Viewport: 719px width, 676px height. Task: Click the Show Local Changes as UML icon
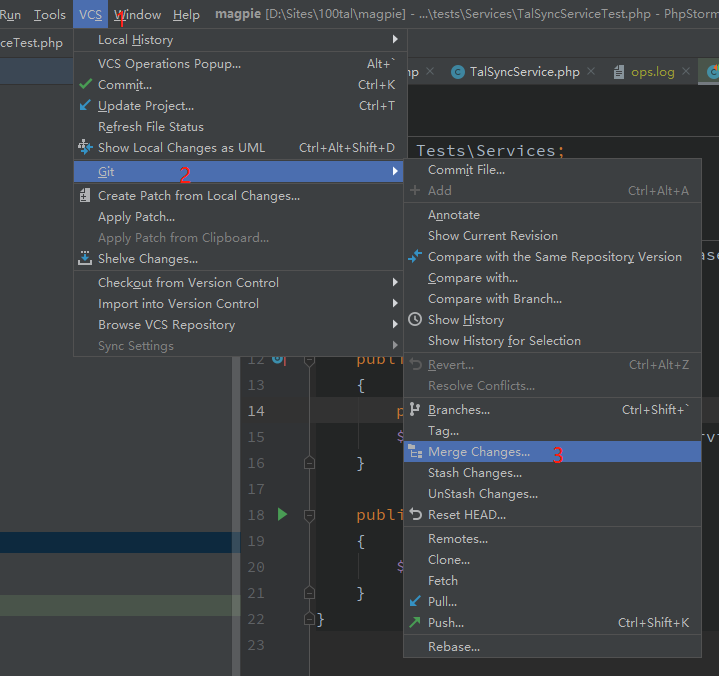pyautogui.click(x=85, y=147)
